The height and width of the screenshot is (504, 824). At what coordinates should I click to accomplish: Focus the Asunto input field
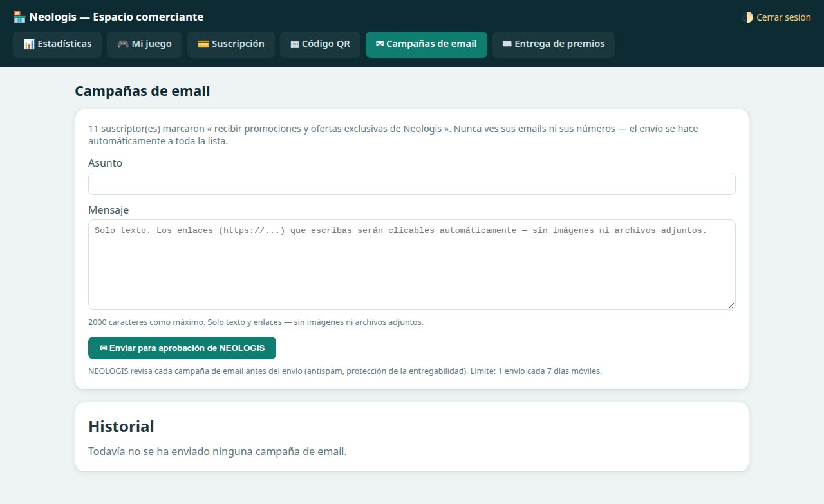pos(412,183)
